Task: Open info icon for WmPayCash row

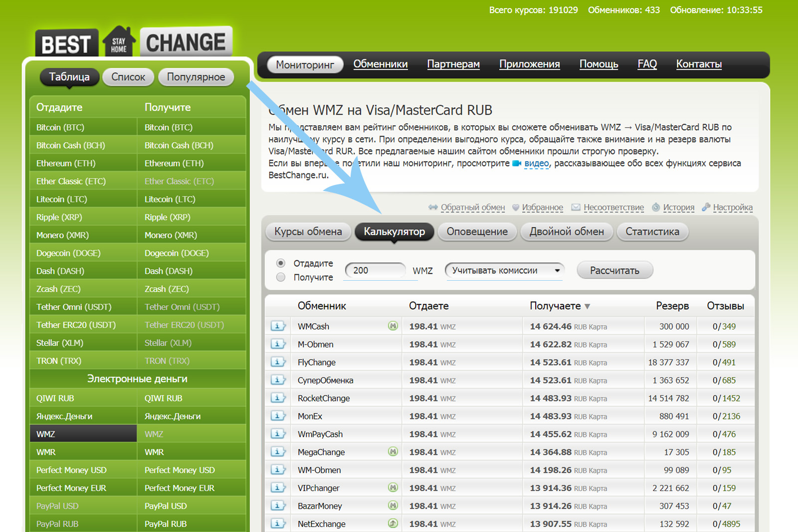Action: coord(278,434)
